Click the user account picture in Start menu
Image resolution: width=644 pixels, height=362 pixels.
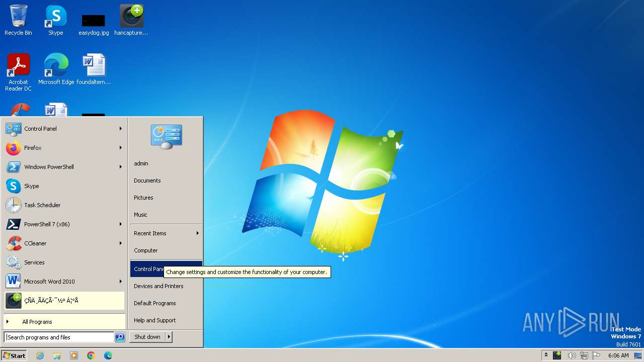tap(167, 136)
